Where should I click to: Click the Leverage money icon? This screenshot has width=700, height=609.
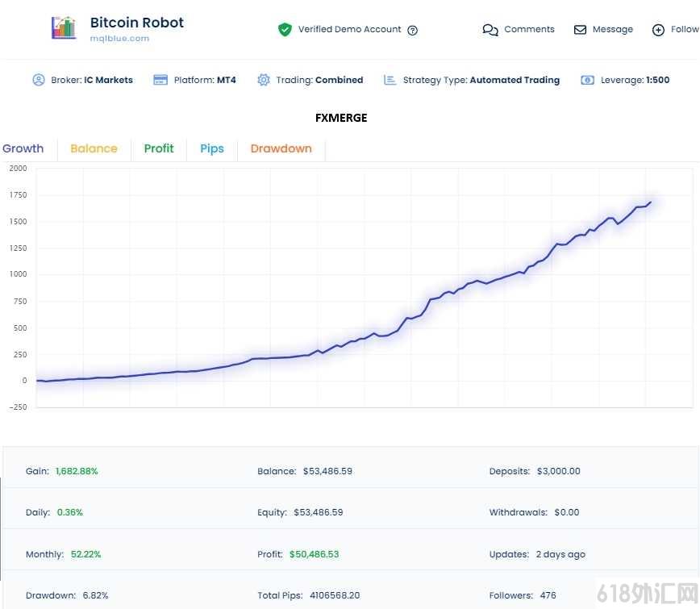[587, 80]
